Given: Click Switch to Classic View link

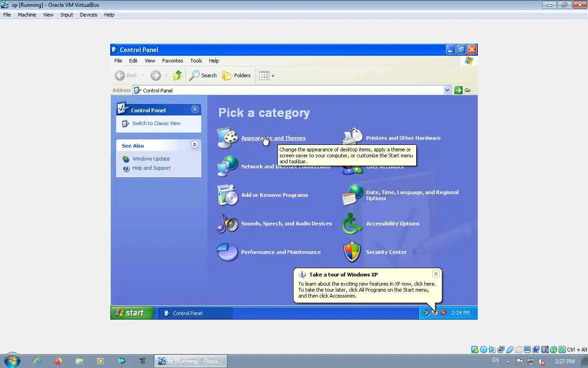Looking at the screenshot, I should point(156,123).
